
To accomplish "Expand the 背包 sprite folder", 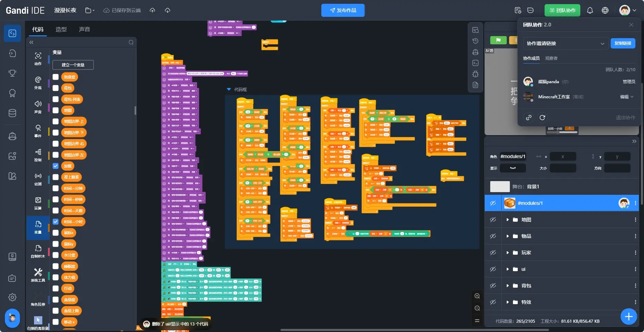I will [507, 286].
